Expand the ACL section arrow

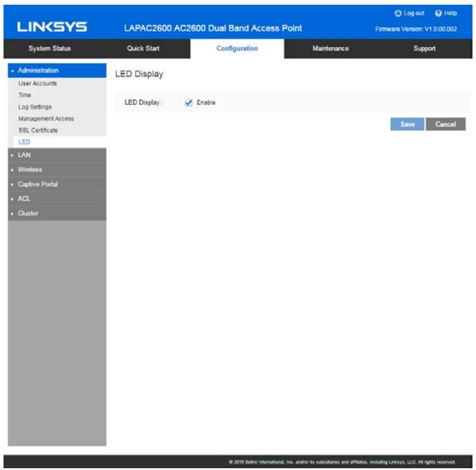[x=12, y=199]
